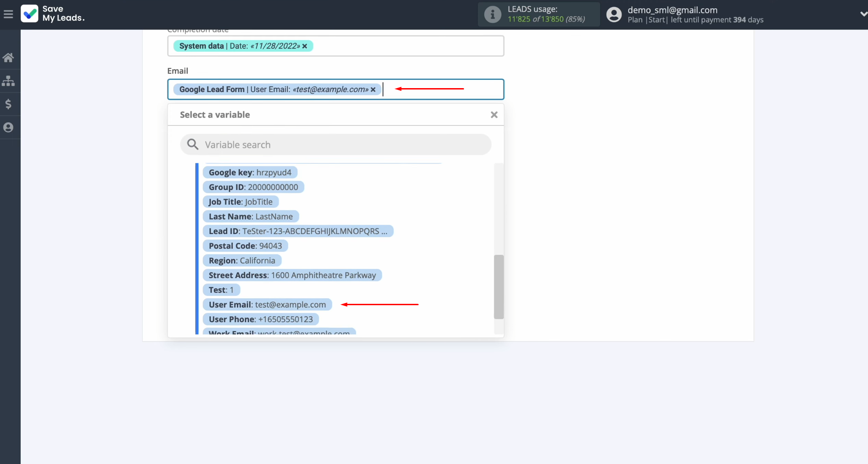
Task: Open the billing dollar sidebar icon
Action: point(8,104)
